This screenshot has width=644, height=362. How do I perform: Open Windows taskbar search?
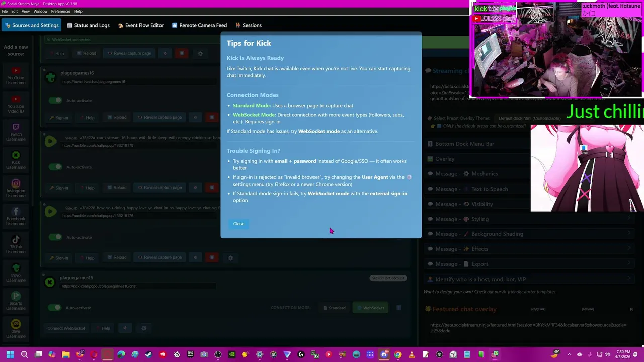(x=24, y=354)
